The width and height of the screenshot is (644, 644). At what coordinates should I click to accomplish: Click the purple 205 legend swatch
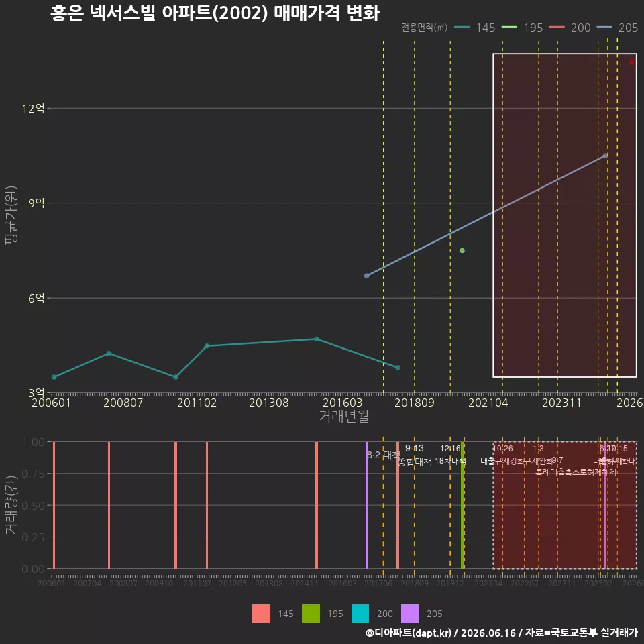pyautogui.click(x=410, y=614)
